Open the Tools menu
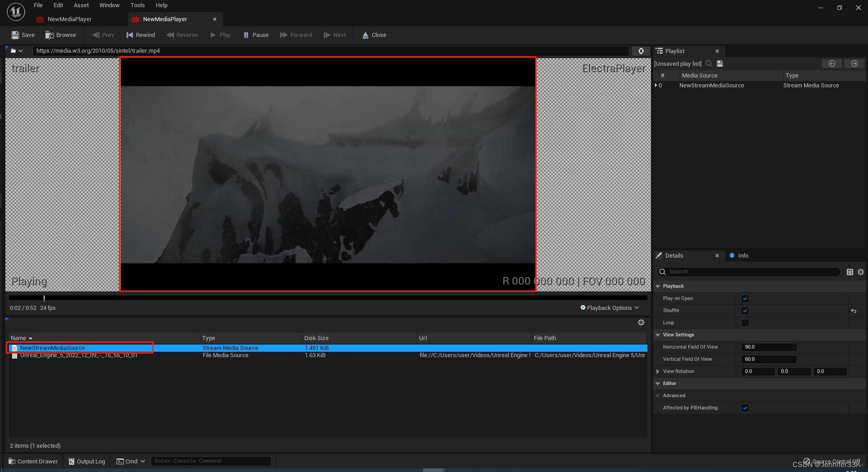The image size is (868, 472). (x=137, y=5)
